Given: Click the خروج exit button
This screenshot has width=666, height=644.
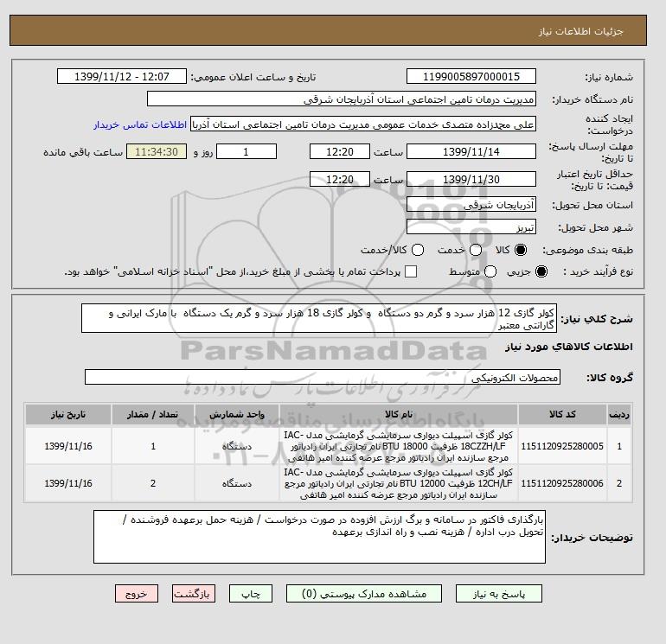Looking at the screenshot, I should pyautogui.click(x=137, y=594).
